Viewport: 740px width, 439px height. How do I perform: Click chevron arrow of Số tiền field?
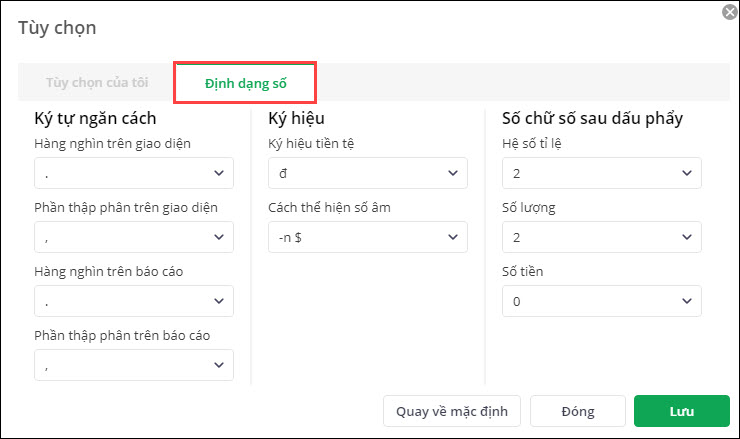pyautogui.click(x=687, y=301)
